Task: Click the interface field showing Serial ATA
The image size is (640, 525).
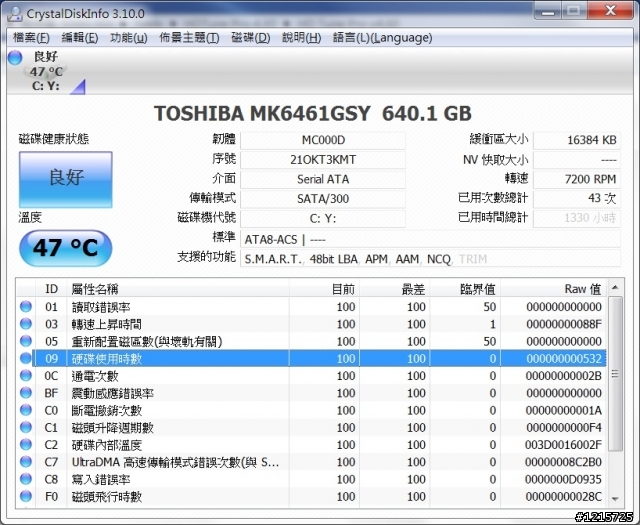Action: coord(323,179)
